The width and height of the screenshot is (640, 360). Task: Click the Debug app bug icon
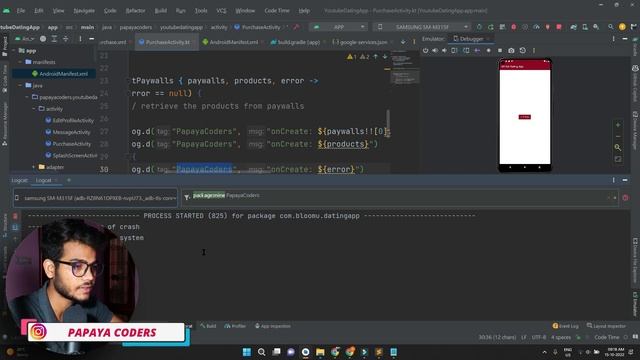click(513, 27)
